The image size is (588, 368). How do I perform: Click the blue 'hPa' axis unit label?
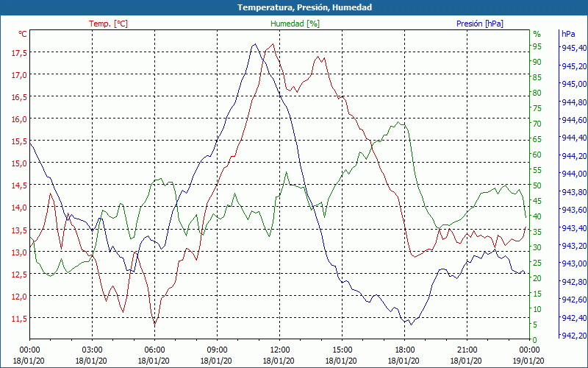[x=568, y=34]
